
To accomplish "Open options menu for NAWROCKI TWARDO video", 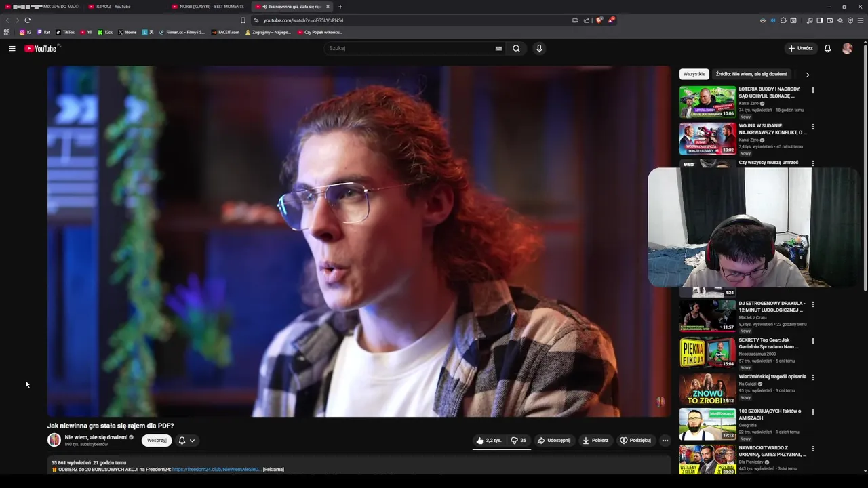I will [x=813, y=449].
